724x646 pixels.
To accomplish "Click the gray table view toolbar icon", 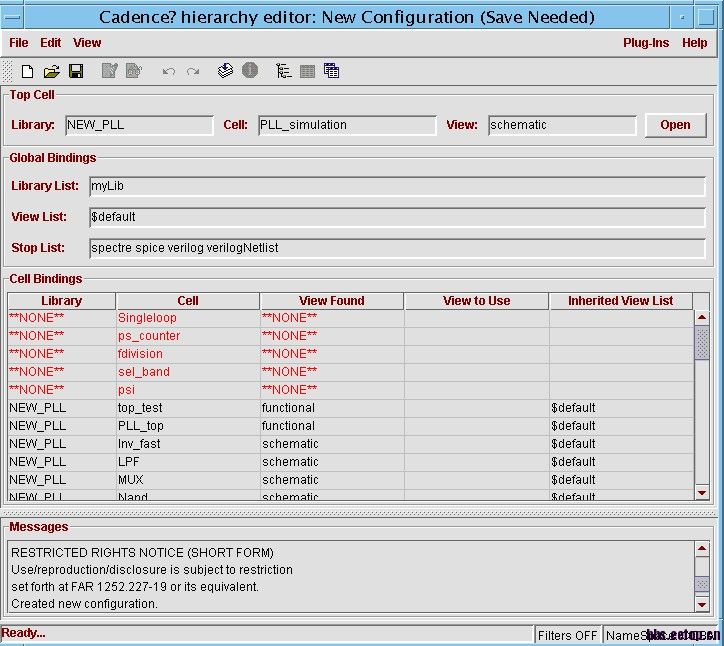I will (307, 71).
